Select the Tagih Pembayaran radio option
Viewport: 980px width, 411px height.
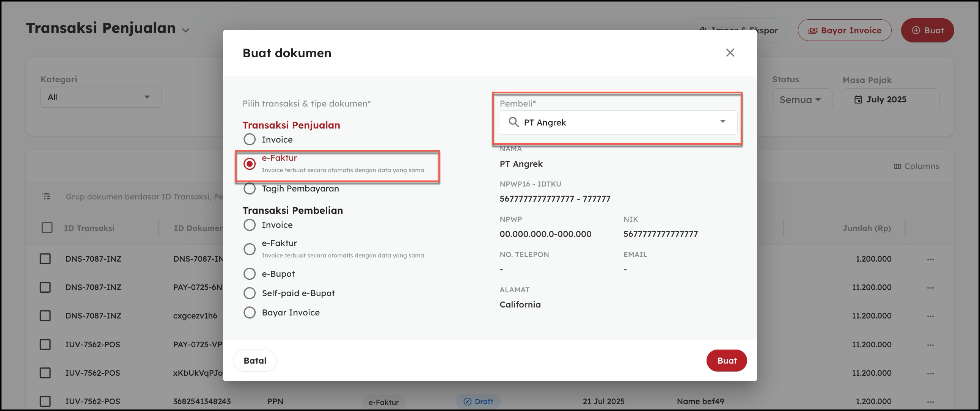click(x=250, y=188)
